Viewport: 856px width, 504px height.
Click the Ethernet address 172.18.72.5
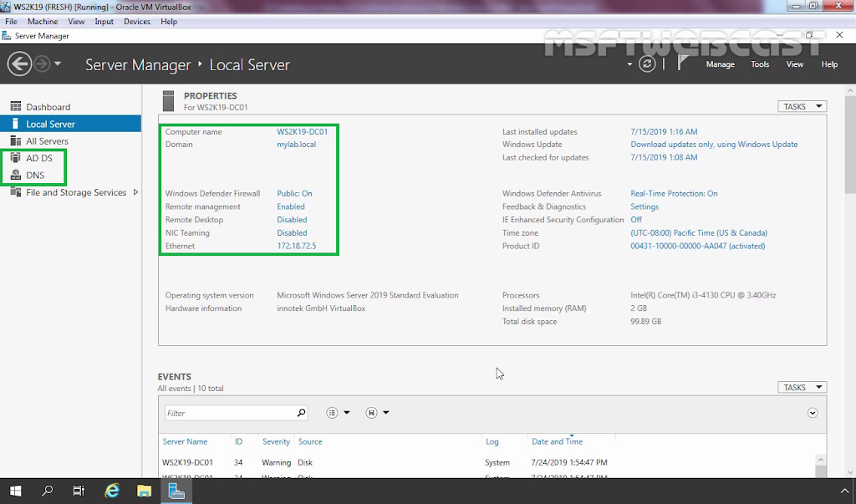coord(297,246)
